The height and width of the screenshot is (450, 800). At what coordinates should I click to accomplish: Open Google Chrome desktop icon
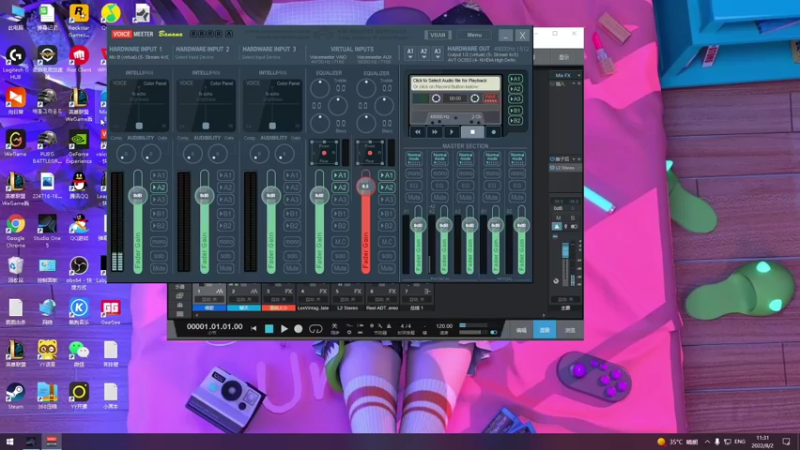pos(15,229)
